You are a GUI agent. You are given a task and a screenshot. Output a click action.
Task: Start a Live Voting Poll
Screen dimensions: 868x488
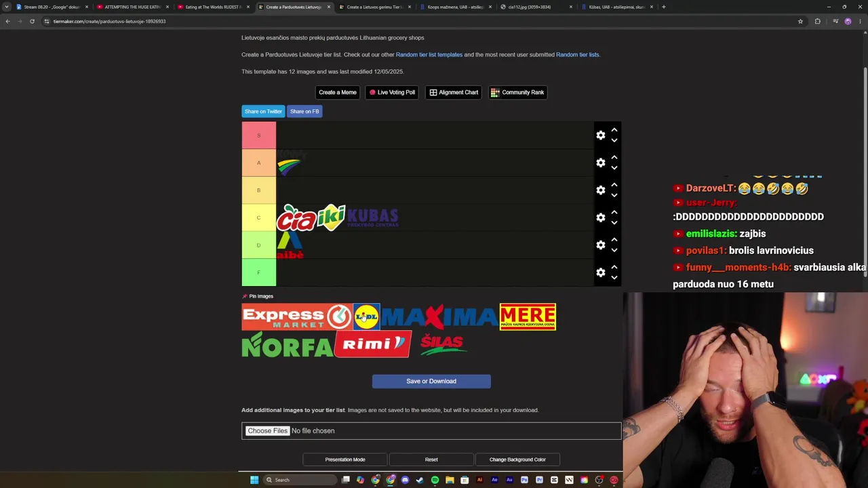pos(392,92)
